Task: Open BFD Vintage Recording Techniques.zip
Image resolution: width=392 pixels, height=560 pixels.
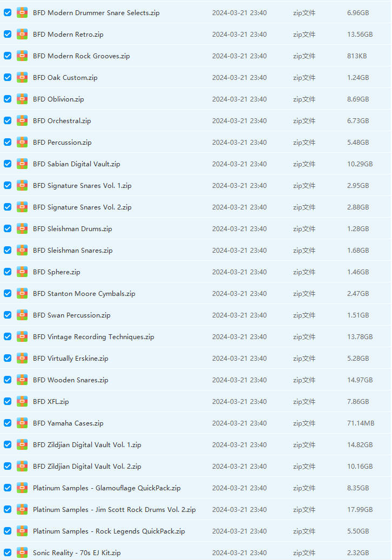Action: [93, 336]
